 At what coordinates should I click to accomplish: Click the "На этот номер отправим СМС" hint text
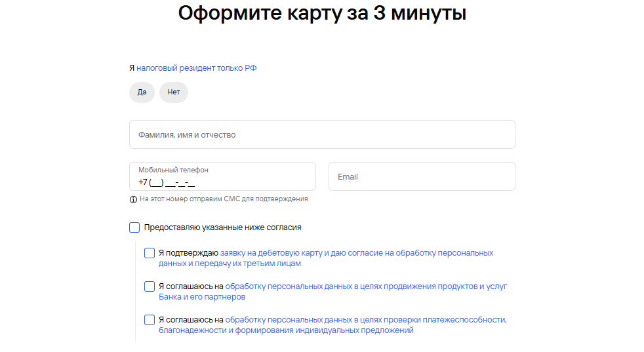point(224,199)
